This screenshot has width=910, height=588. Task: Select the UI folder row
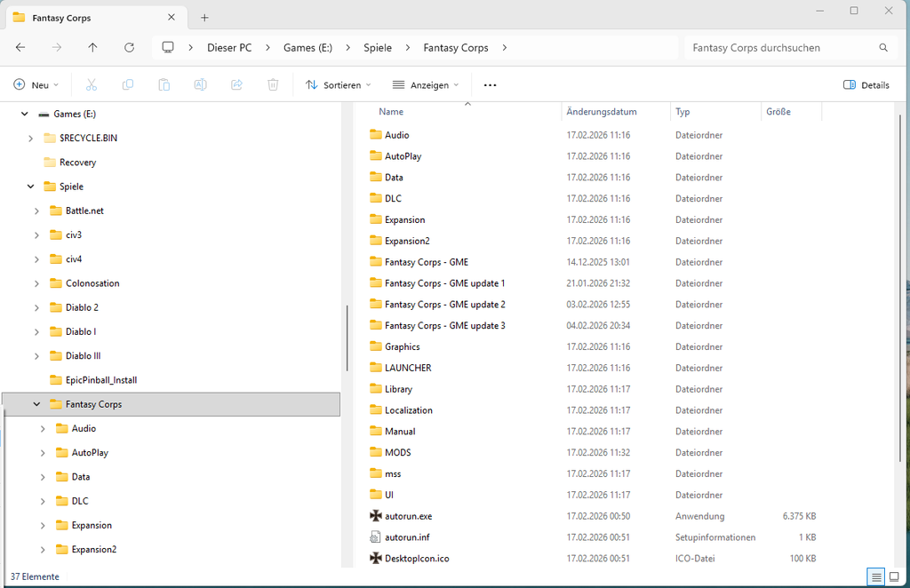(389, 495)
